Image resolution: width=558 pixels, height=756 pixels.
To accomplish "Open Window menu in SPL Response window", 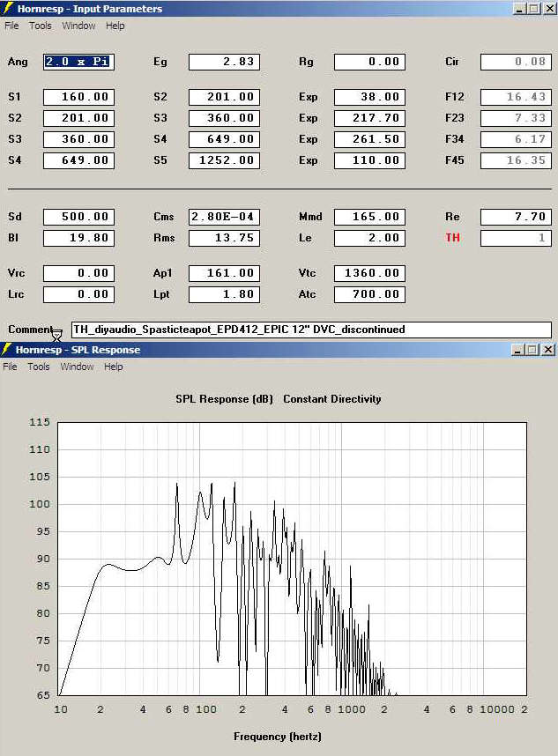I will [x=78, y=367].
